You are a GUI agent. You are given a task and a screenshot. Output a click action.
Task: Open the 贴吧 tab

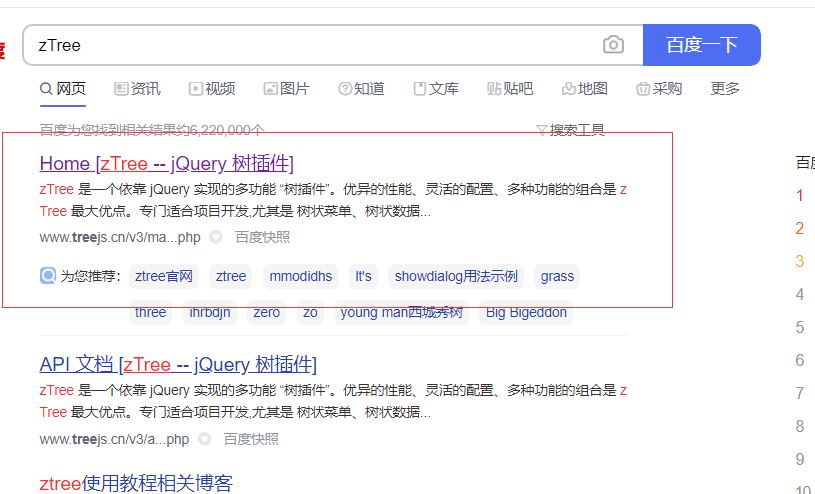(x=510, y=89)
